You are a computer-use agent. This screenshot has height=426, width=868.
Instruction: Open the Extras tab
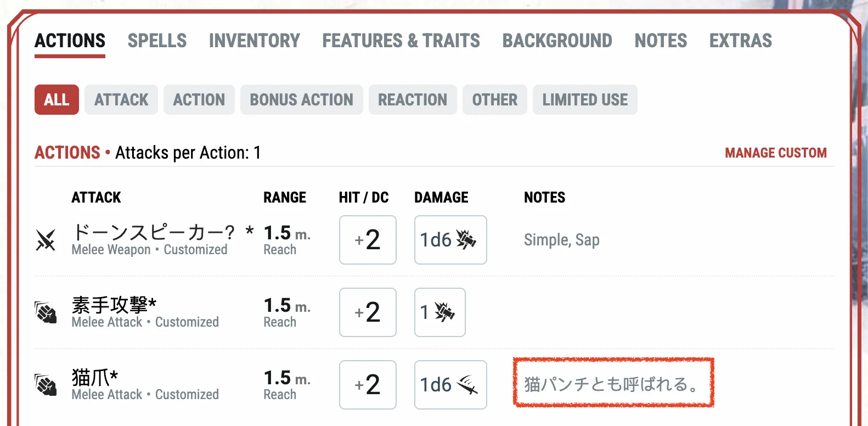coord(741,41)
